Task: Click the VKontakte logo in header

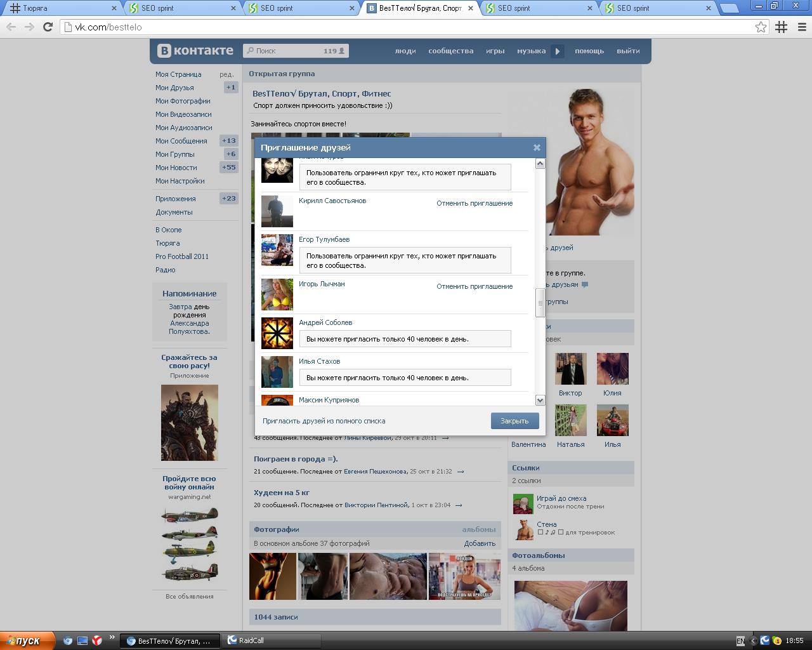Action: pos(195,51)
